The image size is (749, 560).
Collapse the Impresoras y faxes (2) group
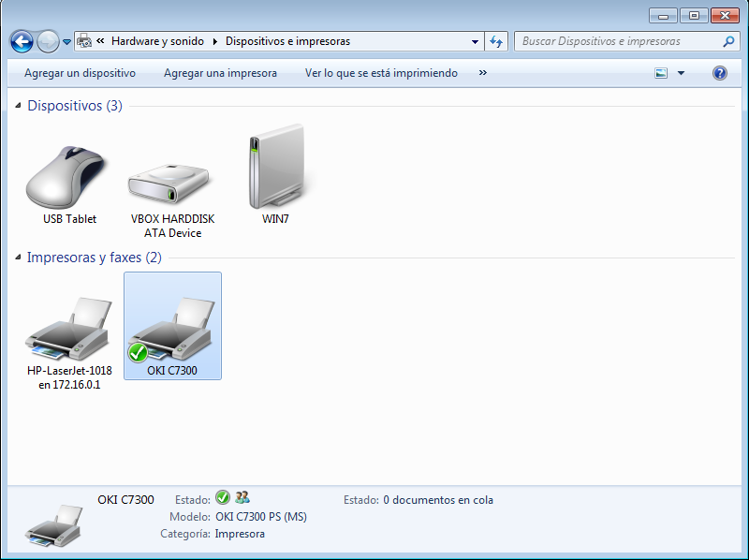click(18, 258)
